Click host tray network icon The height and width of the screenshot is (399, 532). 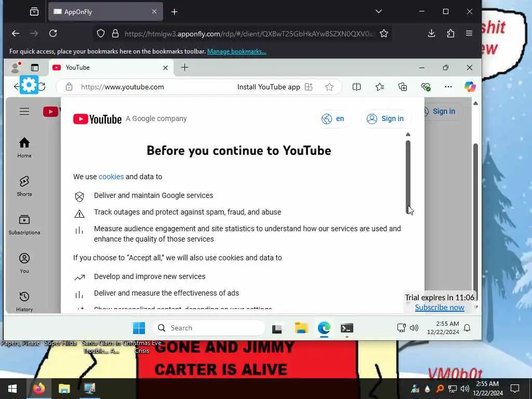click(x=453, y=389)
